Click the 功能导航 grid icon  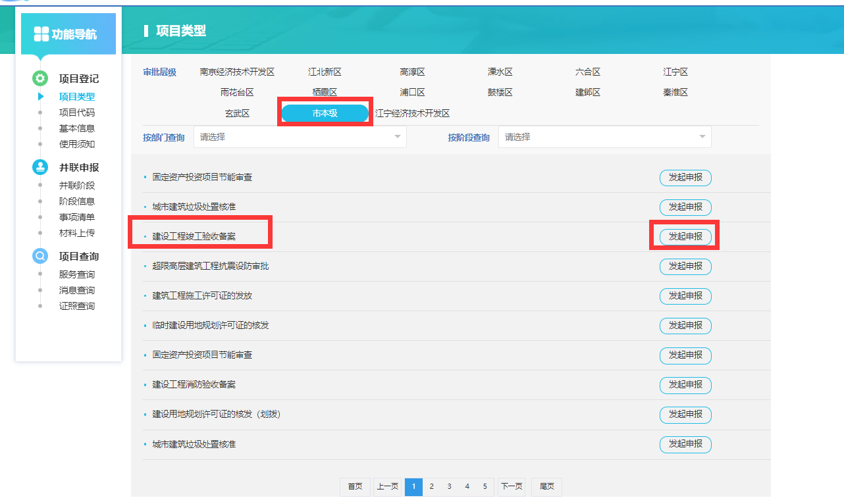(41, 34)
